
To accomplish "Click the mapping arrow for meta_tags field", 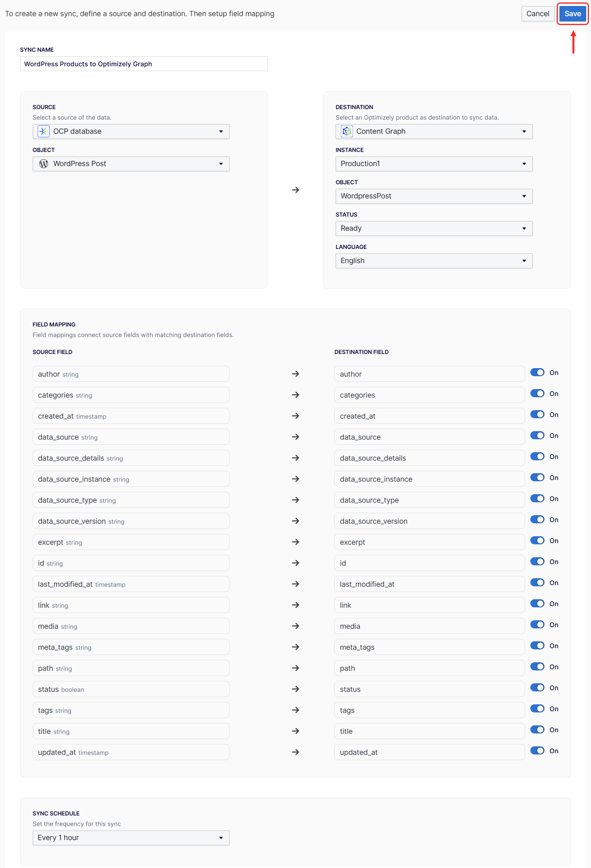I will [295, 647].
